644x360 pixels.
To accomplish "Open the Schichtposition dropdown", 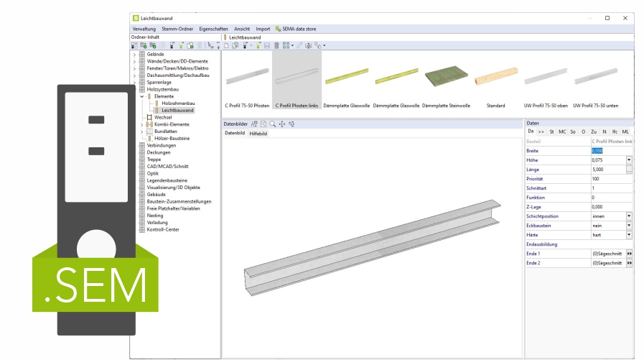I will 629,216.
